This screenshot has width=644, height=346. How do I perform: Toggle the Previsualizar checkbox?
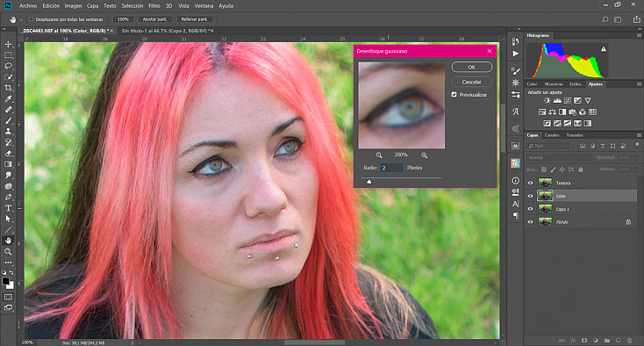(x=454, y=95)
